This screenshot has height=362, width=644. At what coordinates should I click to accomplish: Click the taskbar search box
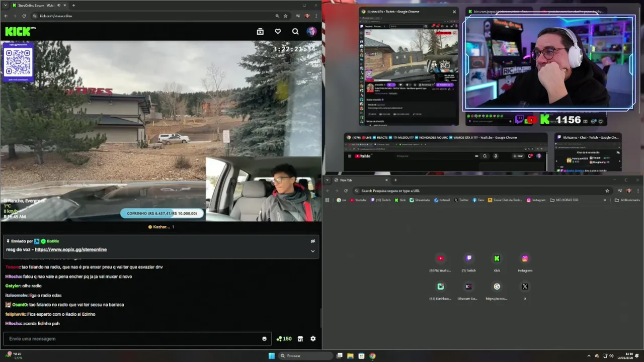pyautogui.click(x=305, y=355)
